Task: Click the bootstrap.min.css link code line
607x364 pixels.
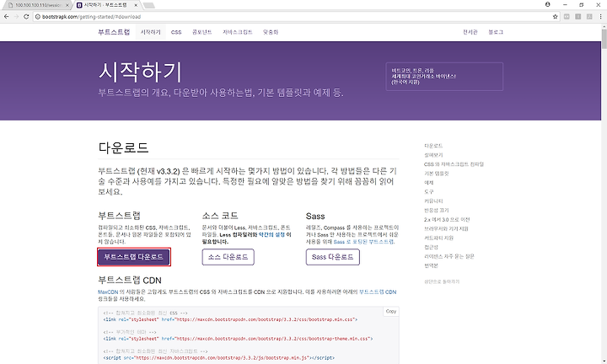Action: tap(230, 320)
